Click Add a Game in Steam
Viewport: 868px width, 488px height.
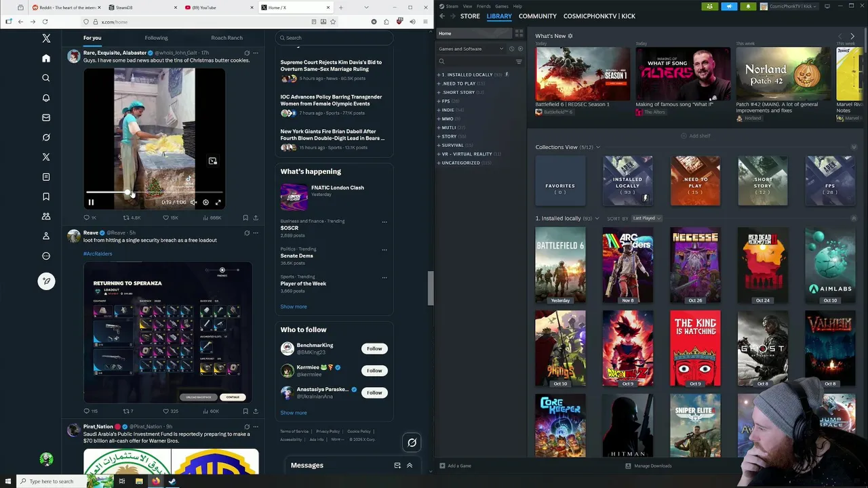tap(455, 466)
